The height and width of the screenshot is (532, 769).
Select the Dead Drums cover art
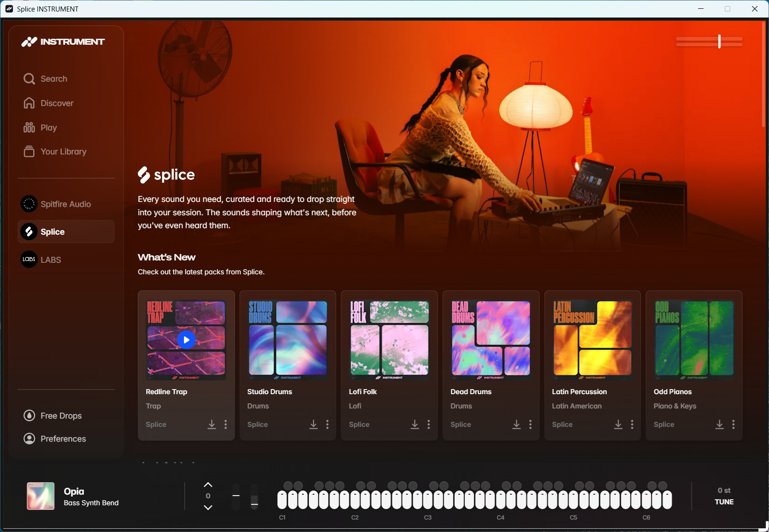click(x=491, y=340)
